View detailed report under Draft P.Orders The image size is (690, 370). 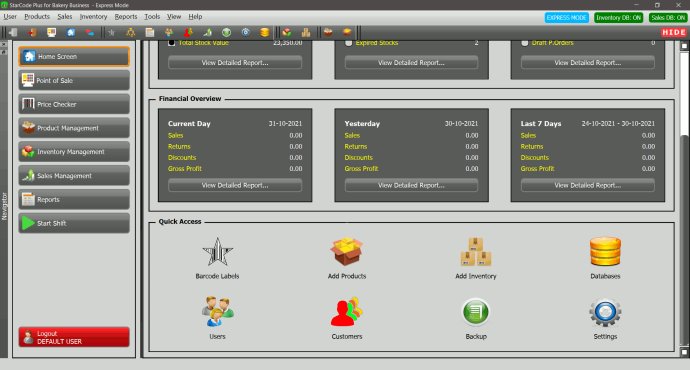[x=587, y=63]
